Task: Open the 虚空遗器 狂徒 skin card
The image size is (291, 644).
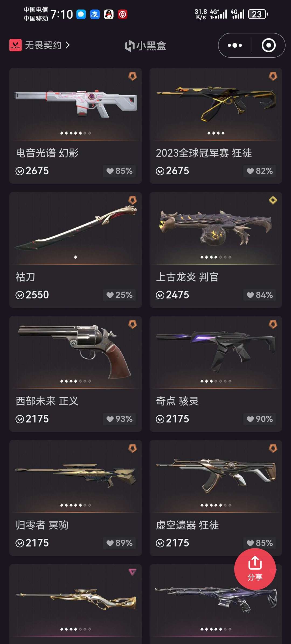Action: click(x=216, y=498)
